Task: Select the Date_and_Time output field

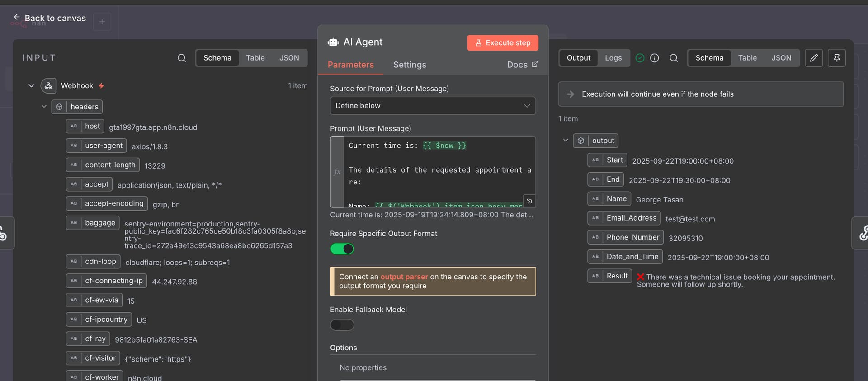Action: pyautogui.click(x=625, y=257)
